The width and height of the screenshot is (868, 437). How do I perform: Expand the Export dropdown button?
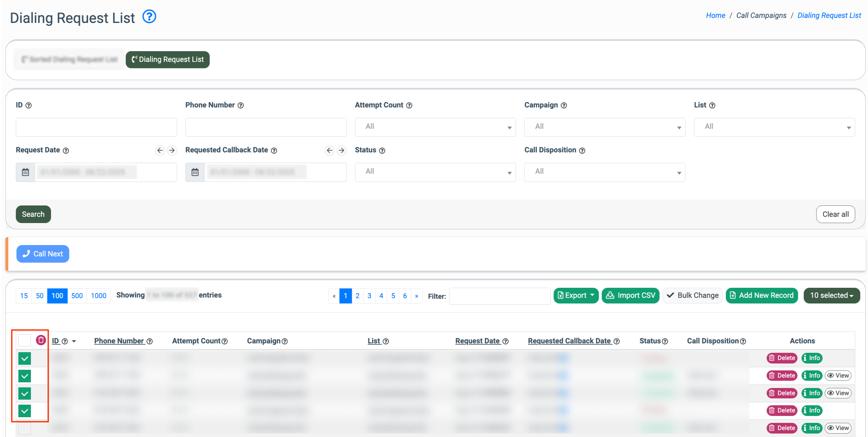[x=576, y=296]
